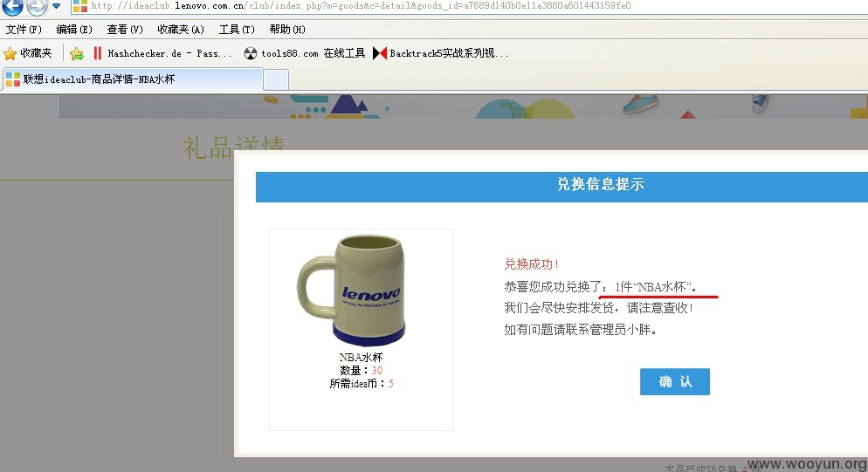Click the site icon in address bar
This screenshot has width=868, height=472.
(x=80, y=6)
